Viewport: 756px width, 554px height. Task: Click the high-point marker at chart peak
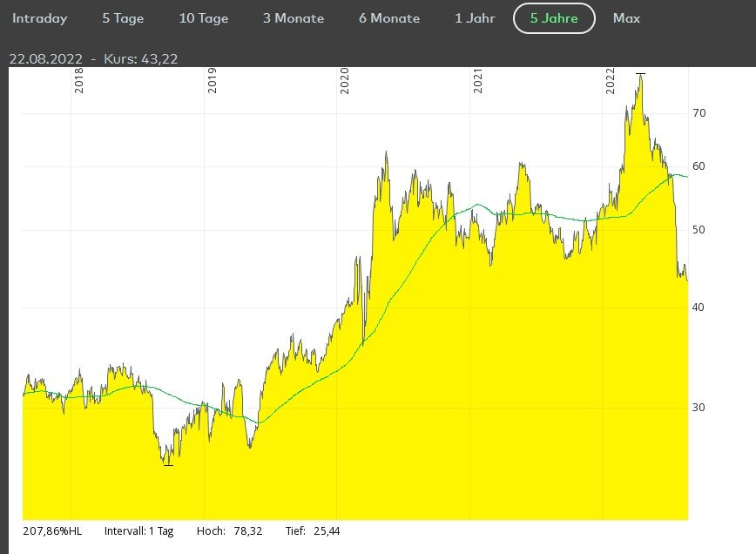coord(640,74)
